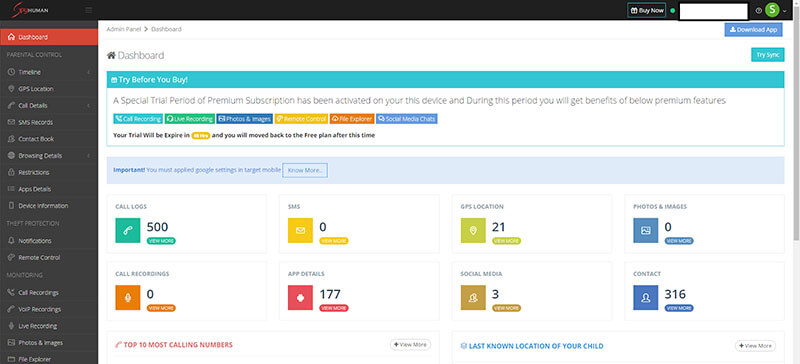Click View More for Top 10 Calling Numbers
Viewport: 800px width, 364px height.
[411, 345]
